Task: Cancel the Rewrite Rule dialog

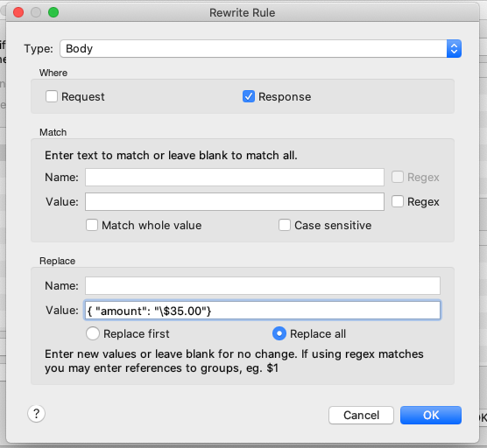Action: pos(361,415)
